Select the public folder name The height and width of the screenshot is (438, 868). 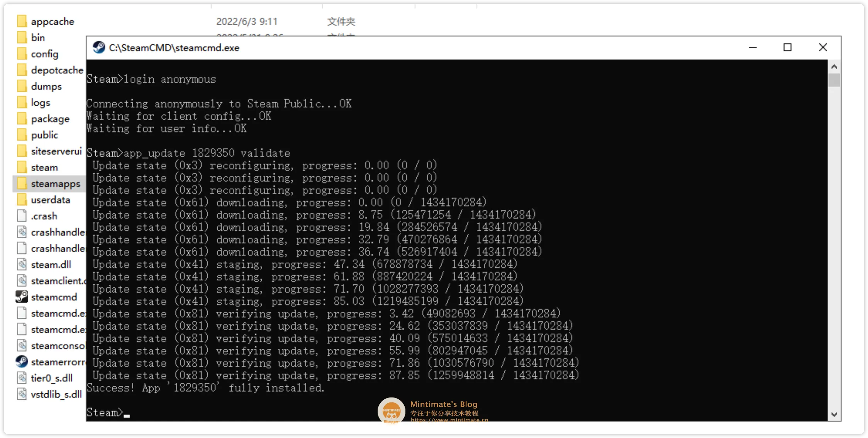coord(44,135)
